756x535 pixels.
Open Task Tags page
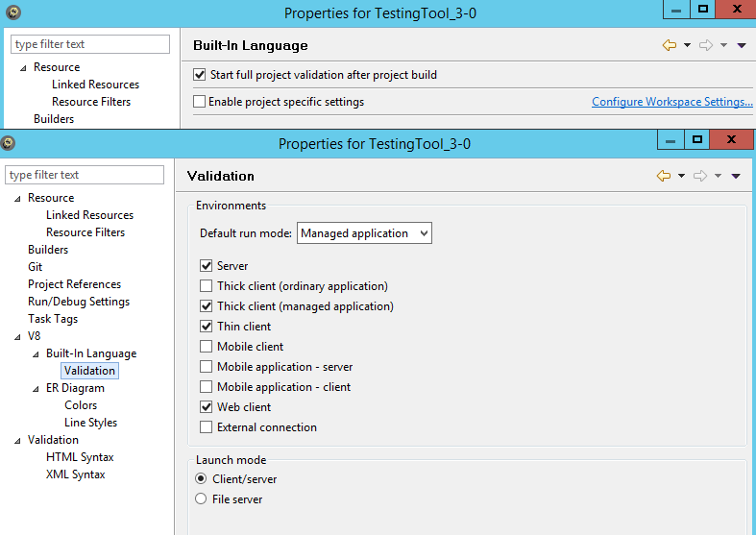(x=53, y=319)
